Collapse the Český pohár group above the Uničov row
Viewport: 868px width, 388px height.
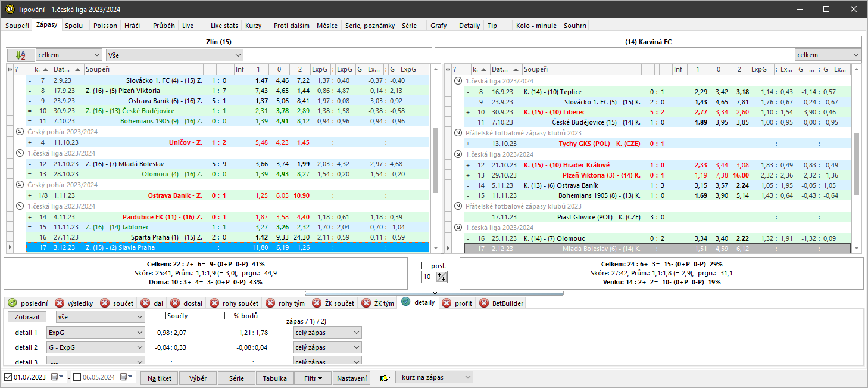19,132
